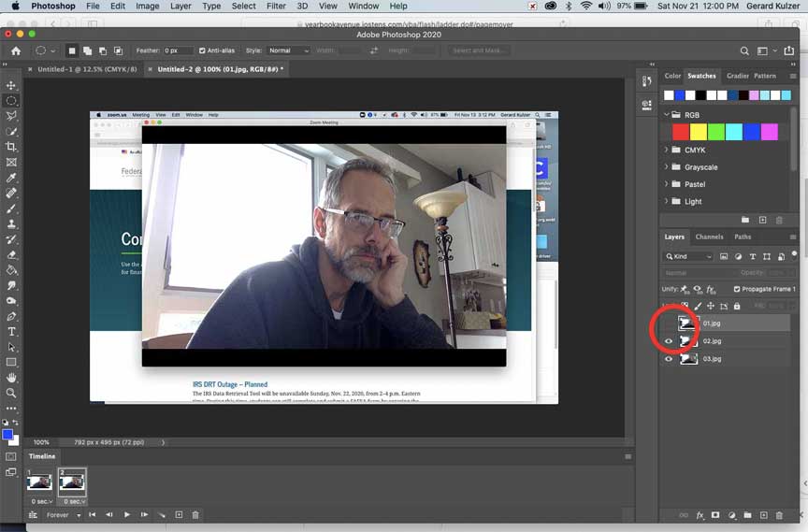Click the Home icon in options bar

(16, 50)
